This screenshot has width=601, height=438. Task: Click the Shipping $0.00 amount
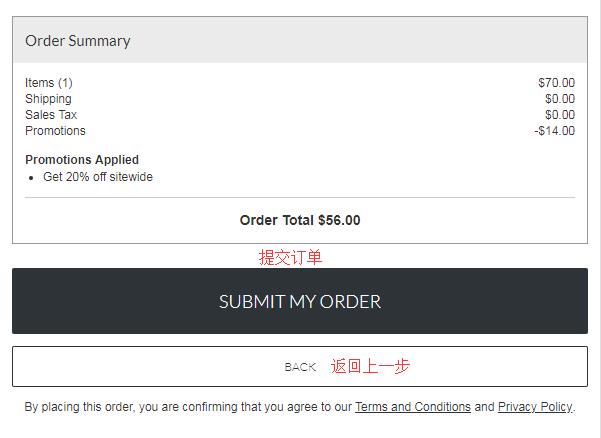[x=560, y=99]
